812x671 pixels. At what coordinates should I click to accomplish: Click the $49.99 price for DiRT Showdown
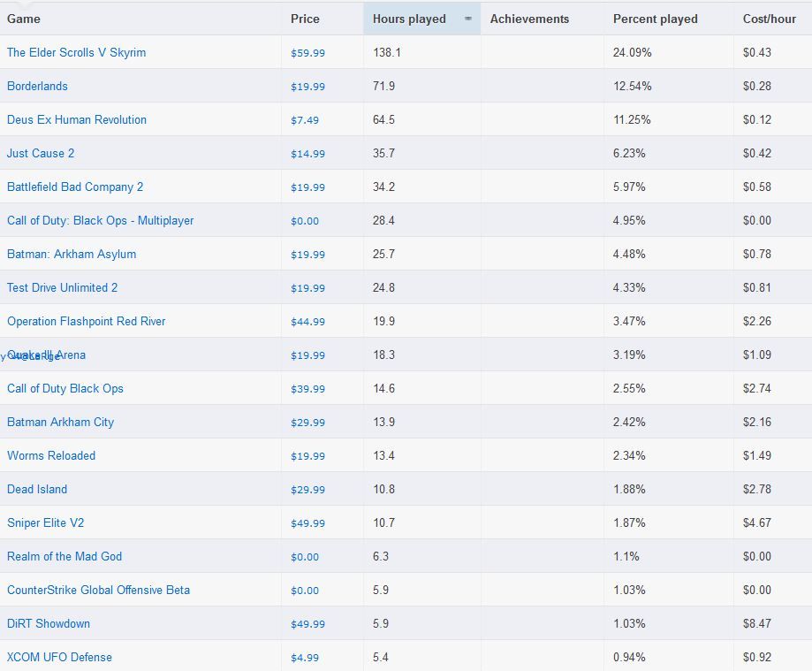coord(307,624)
